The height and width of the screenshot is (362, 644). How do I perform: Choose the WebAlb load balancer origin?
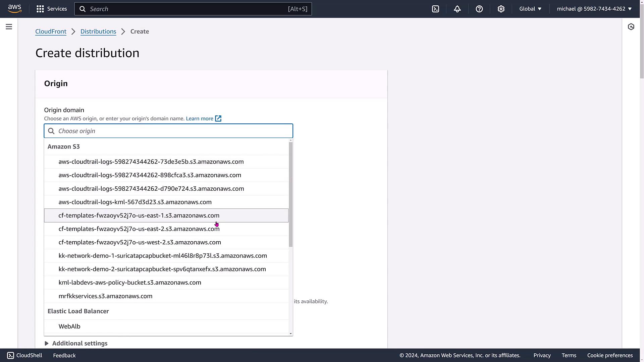(69, 326)
